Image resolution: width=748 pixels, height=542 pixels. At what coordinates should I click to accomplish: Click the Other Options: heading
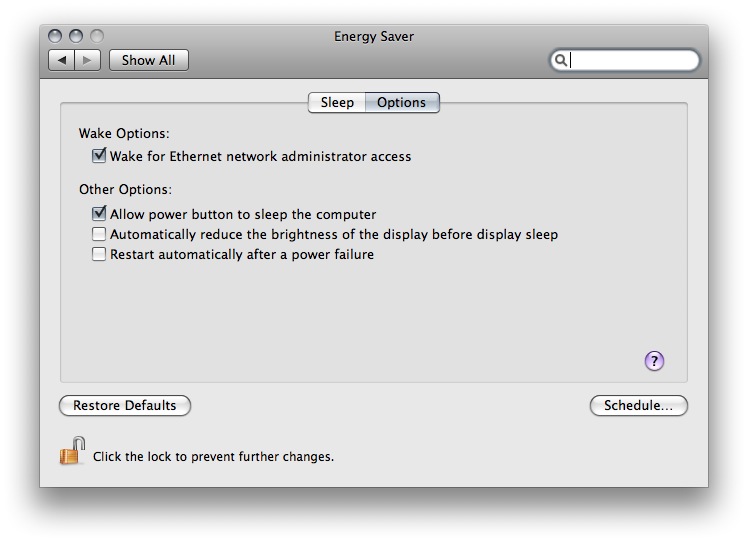tap(125, 189)
